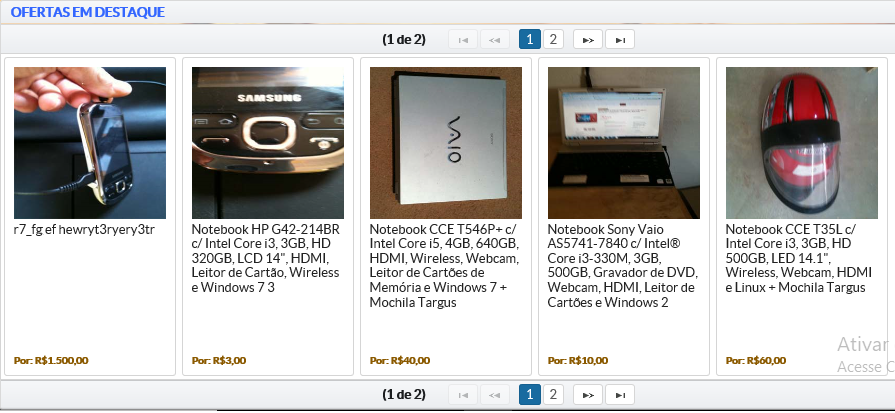Select page 2 in bottom paginator

coord(553,394)
